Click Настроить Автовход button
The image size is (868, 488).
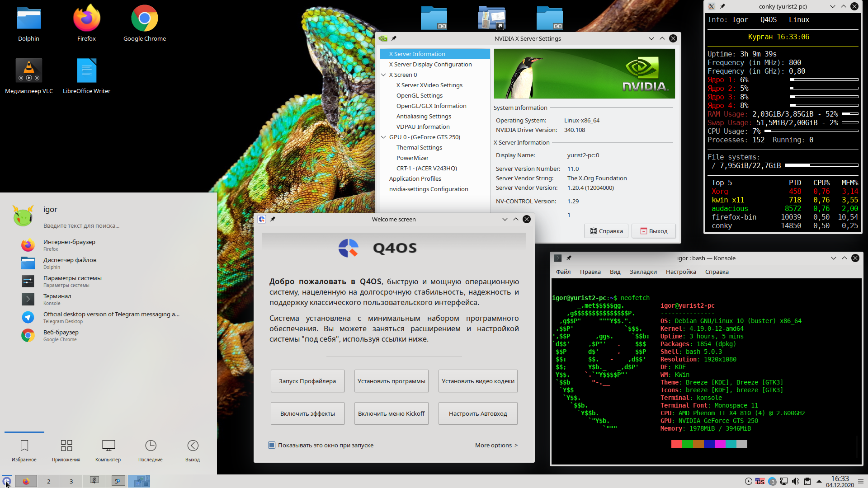point(478,413)
